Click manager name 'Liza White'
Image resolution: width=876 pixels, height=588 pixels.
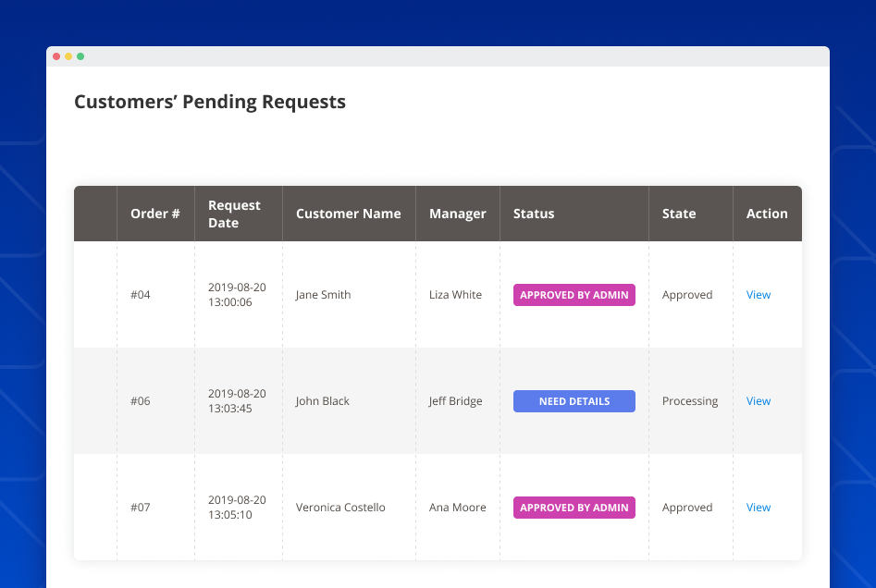tap(457, 294)
